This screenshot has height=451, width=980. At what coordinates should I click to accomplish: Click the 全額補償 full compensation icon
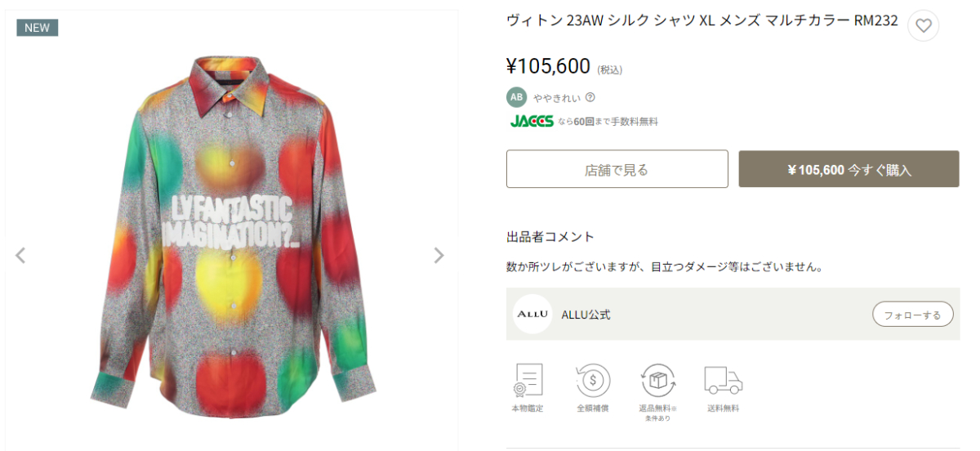[592, 381]
